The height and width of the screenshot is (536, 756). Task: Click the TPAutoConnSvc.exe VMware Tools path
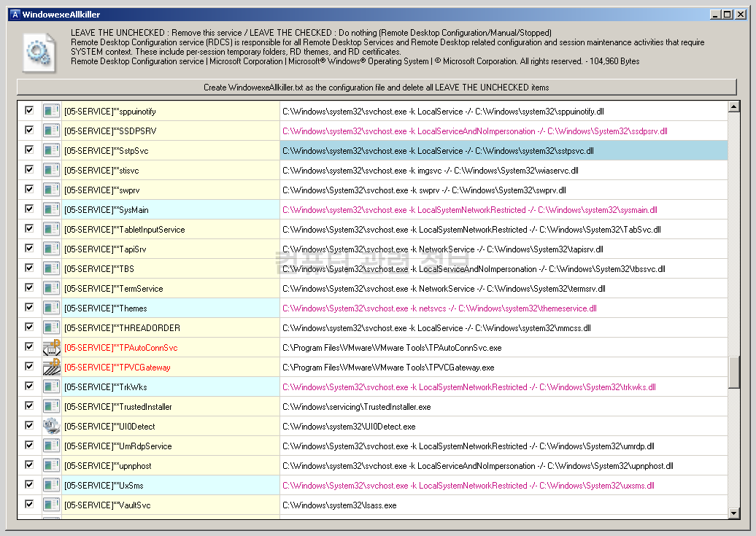click(x=392, y=348)
